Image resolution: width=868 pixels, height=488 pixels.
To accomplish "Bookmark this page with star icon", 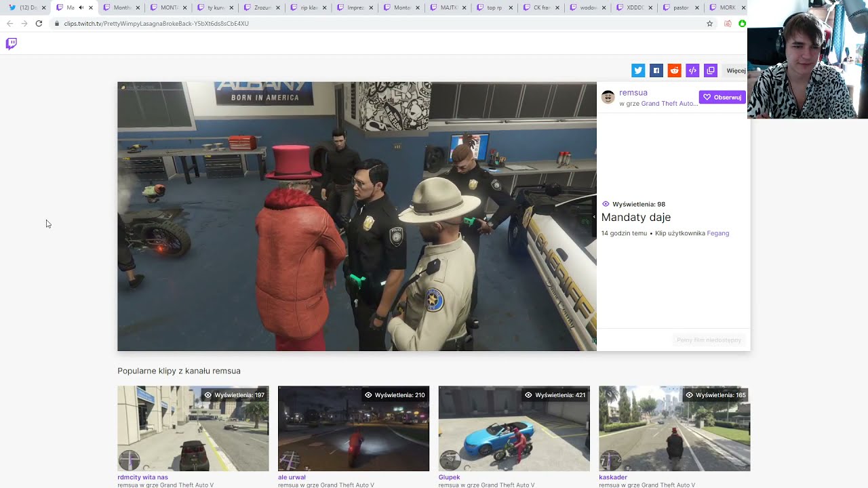I will 710,23.
